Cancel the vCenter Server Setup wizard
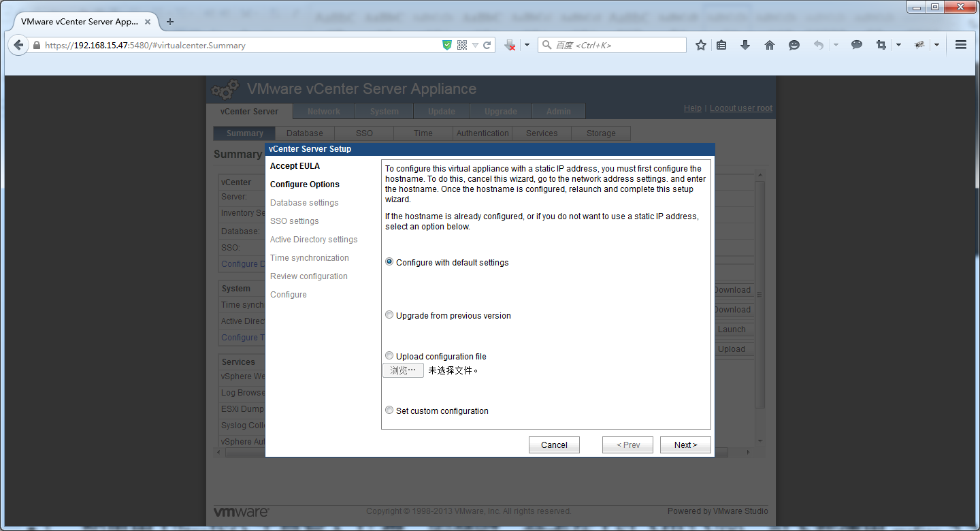 pos(554,445)
